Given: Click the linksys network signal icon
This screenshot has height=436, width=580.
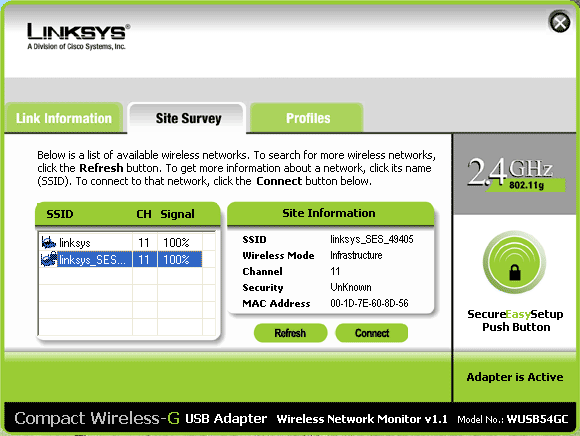Looking at the screenshot, I should (x=48, y=243).
